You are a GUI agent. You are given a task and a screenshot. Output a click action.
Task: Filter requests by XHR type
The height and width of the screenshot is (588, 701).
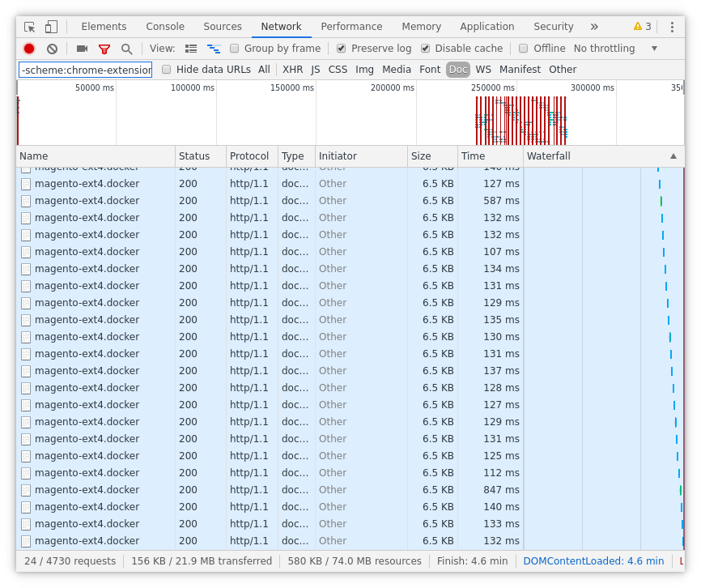pos(292,70)
